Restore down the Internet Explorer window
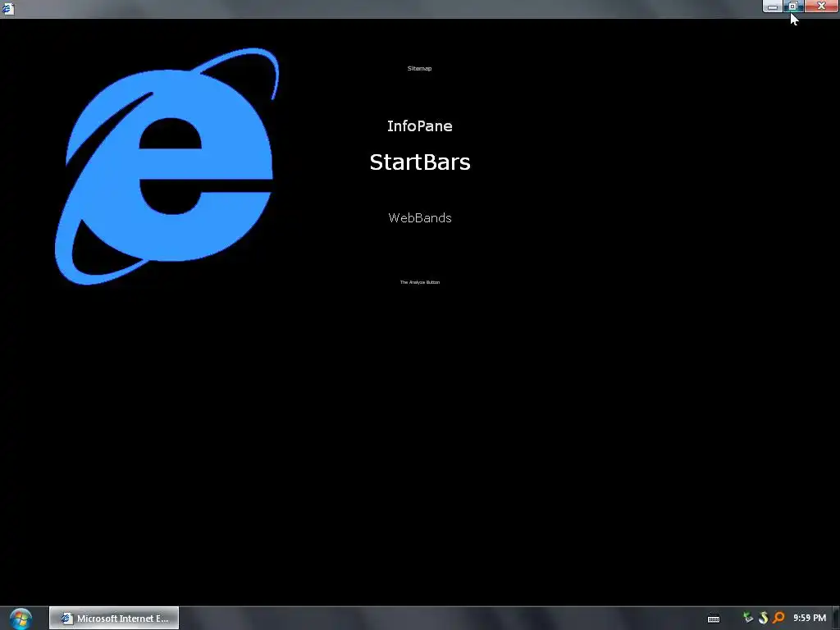This screenshot has width=840, height=630. coord(793,6)
